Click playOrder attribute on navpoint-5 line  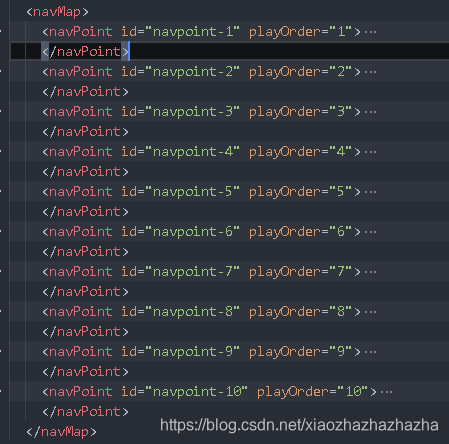[285, 192]
